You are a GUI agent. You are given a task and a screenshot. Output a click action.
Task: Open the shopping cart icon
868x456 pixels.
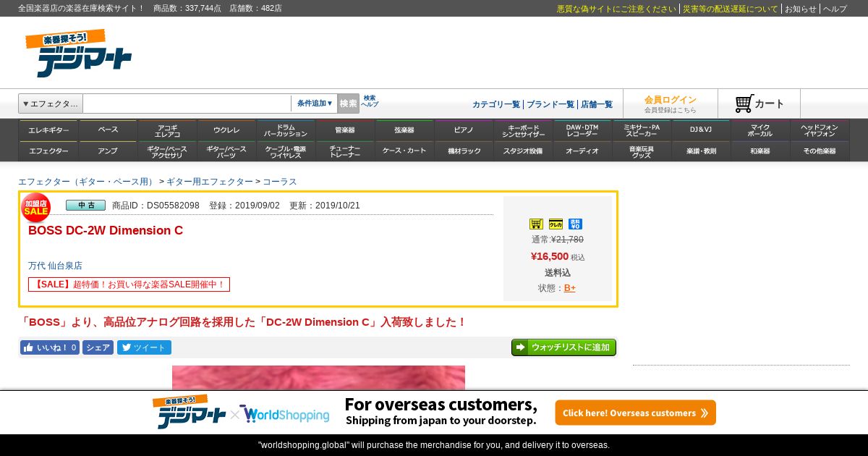pyautogui.click(x=744, y=104)
